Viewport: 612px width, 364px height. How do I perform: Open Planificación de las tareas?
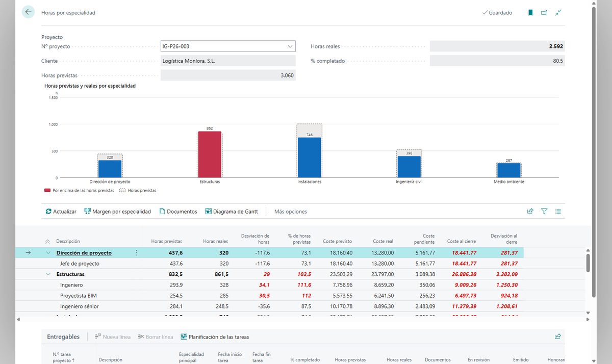215,337
